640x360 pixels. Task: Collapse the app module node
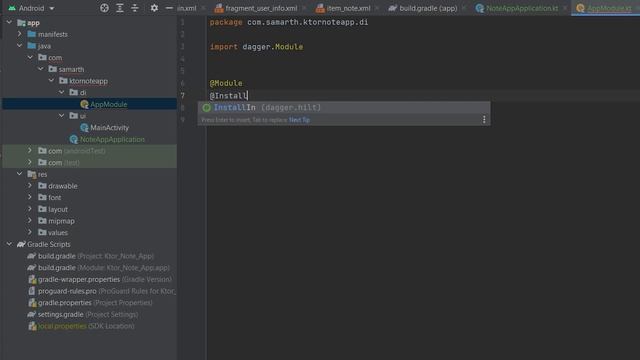(x=9, y=23)
